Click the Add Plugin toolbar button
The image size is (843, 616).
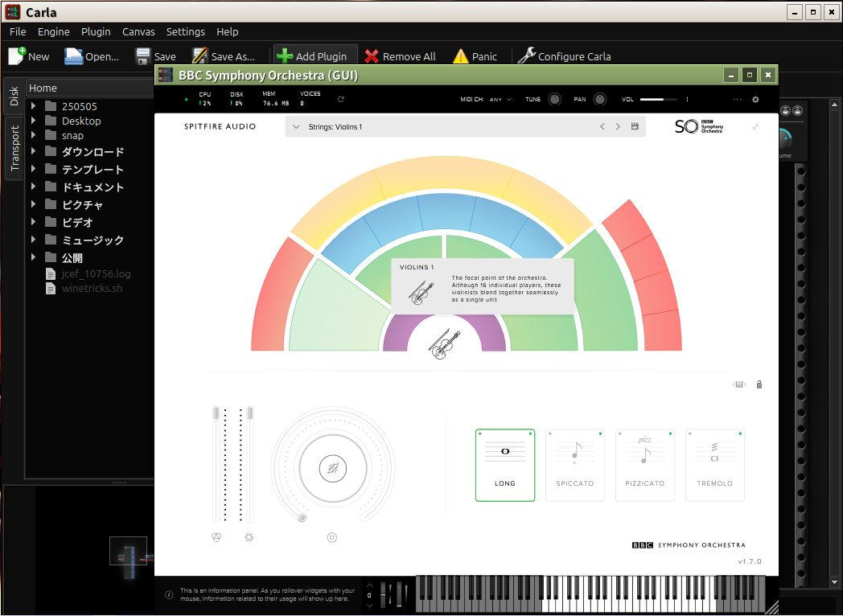coord(312,56)
